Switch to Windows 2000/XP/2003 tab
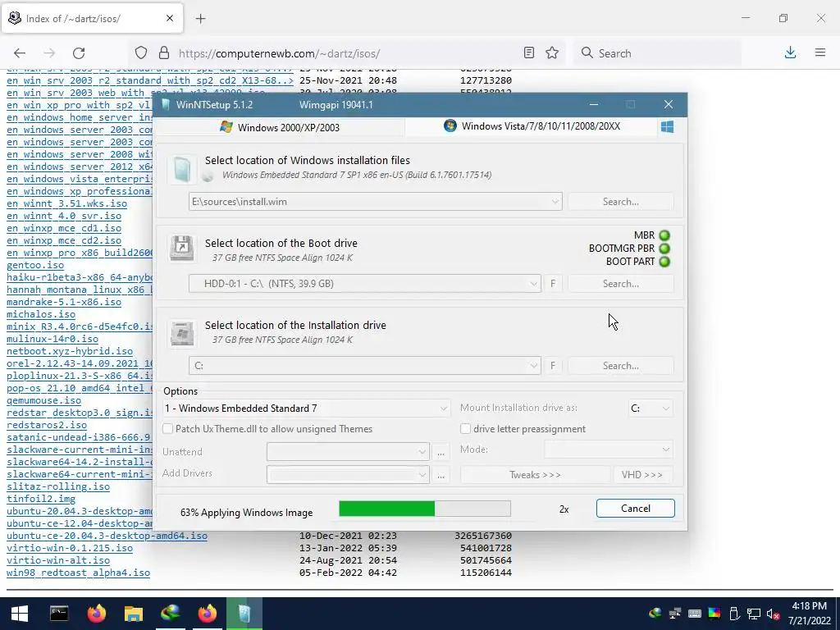Viewport: 840px width, 630px height. [x=280, y=127]
